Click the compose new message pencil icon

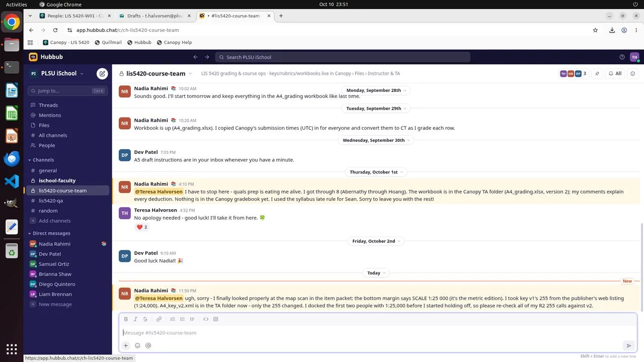(x=102, y=73)
